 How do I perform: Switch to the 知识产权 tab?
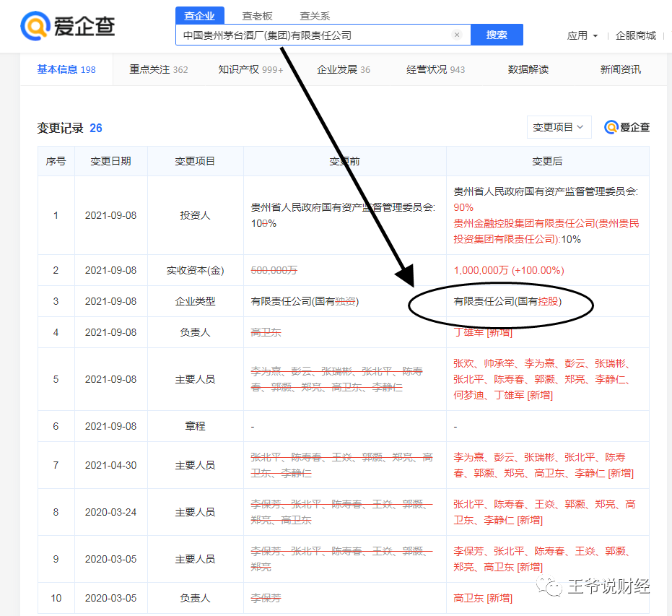point(250,69)
